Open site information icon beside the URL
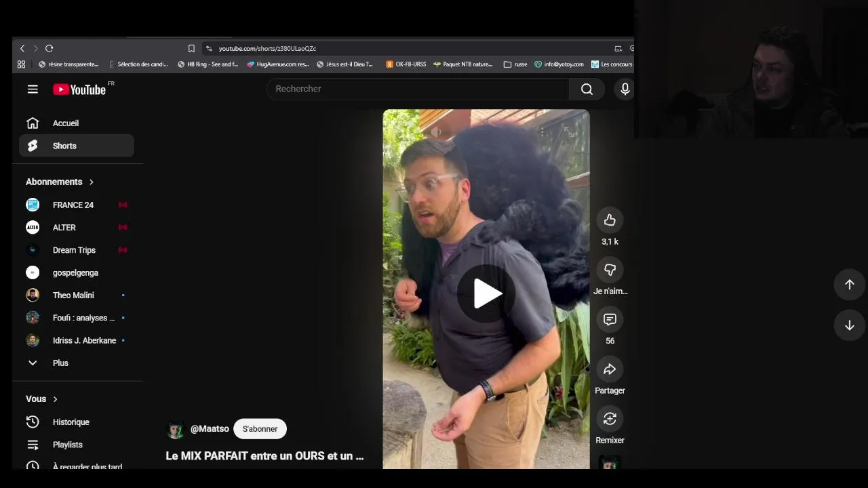 coord(209,48)
